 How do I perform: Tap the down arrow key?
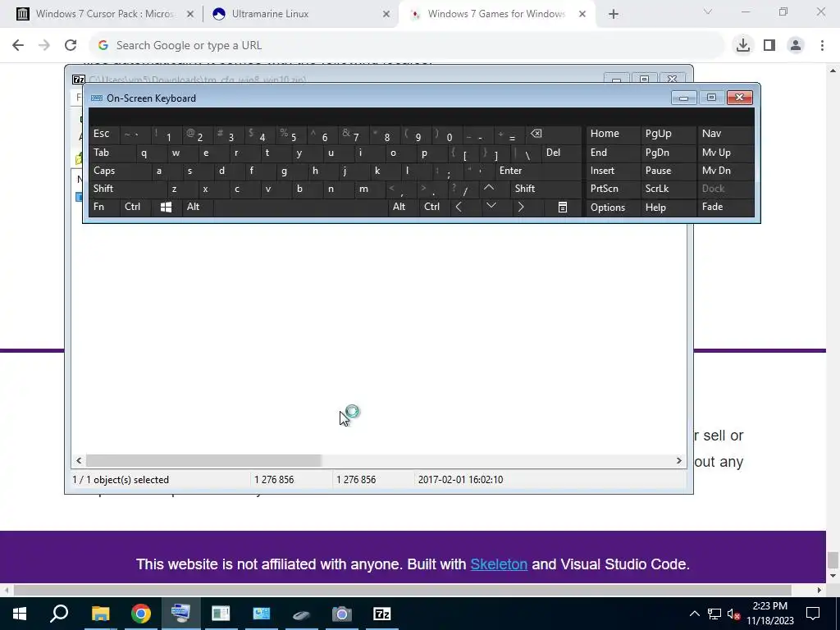tap(491, 207)
